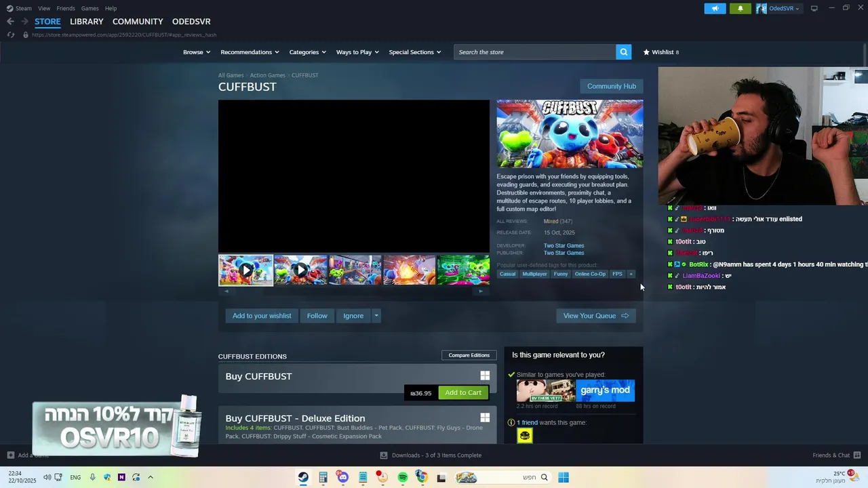
Task: Click the Big Picture mode monitor icon
Action: [x=814, y=8]
